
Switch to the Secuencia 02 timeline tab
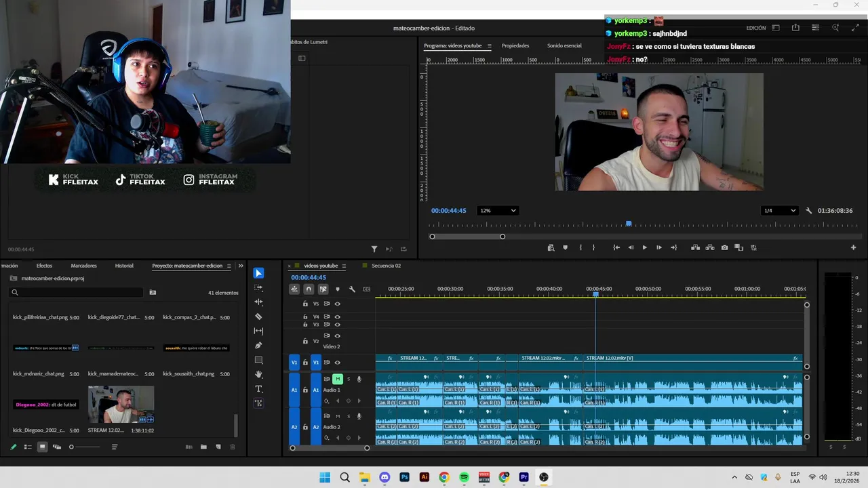pos(386,266)
